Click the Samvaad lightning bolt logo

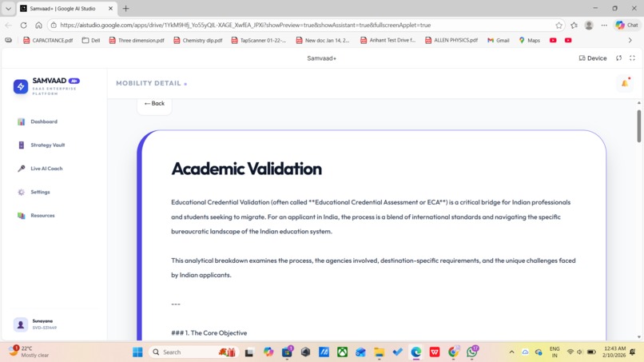(x=21, y=86)
